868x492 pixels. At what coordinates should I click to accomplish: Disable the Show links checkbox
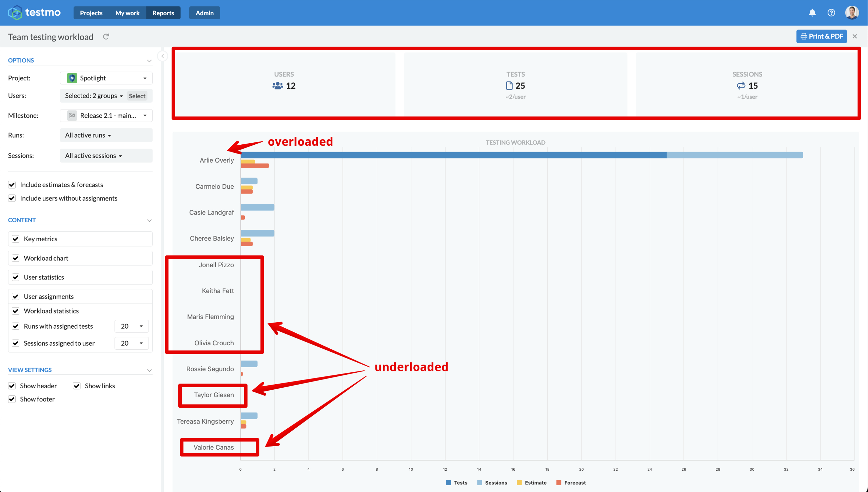(77, 386)
